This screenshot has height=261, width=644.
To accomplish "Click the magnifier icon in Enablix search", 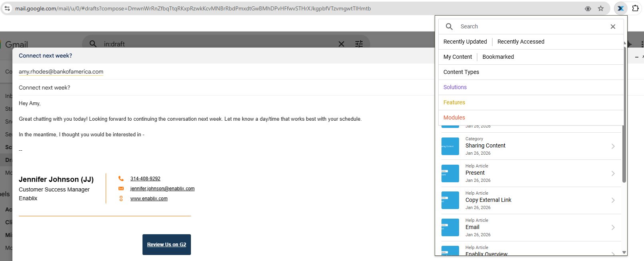I will coord(449,26).
